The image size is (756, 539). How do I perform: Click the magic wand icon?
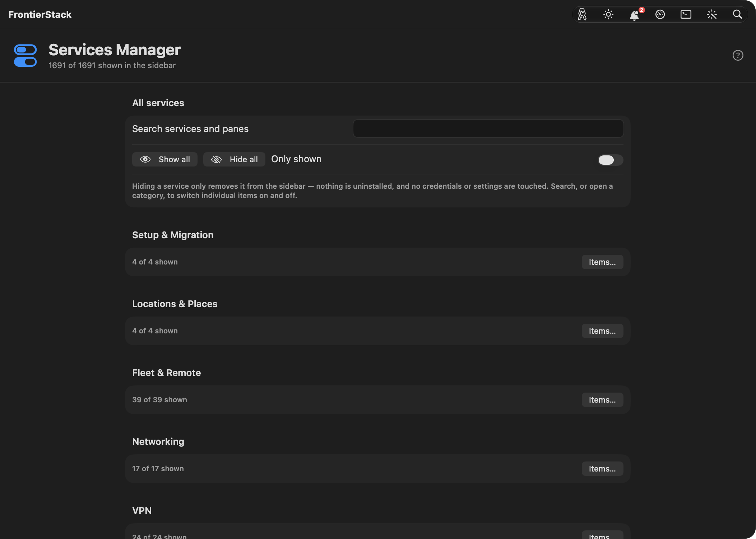click(712, 14)
